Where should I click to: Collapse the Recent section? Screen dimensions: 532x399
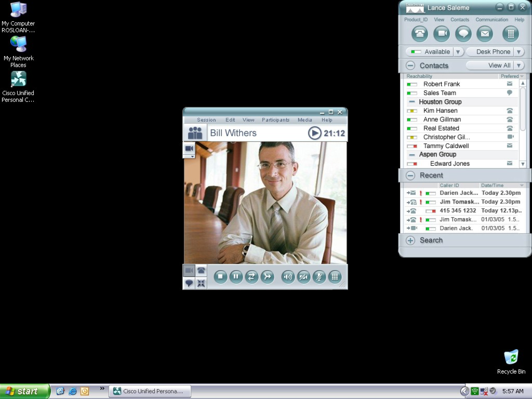410,175
